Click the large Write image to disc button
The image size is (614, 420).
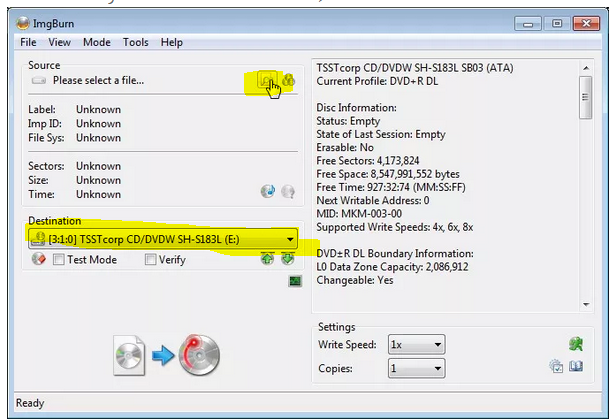click(x=167, y=355)
